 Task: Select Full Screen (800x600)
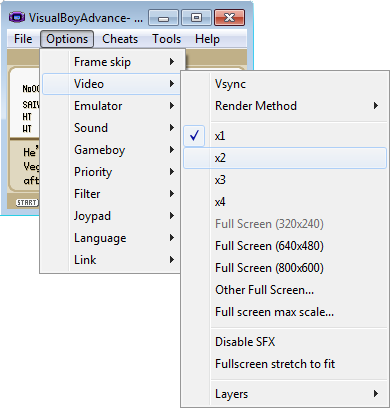[285, 268]
